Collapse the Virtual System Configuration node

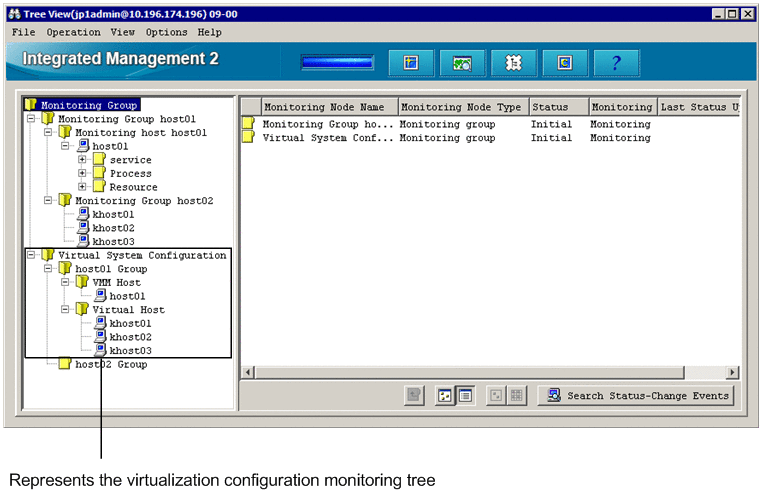click(x=30, y=255)
